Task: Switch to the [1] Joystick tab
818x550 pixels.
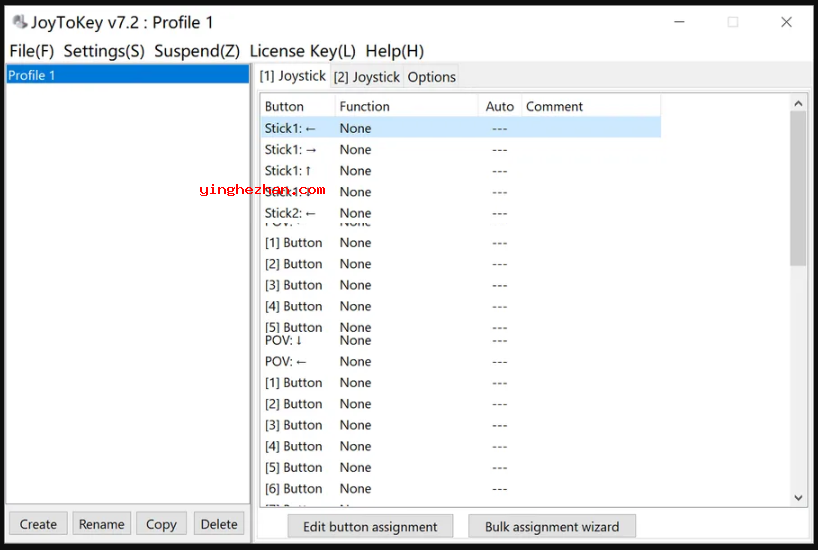Action: [x=292, y=76]
